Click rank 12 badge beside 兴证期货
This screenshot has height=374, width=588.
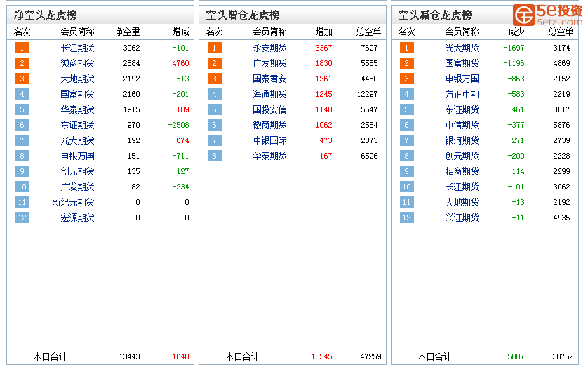coord(407,218)
